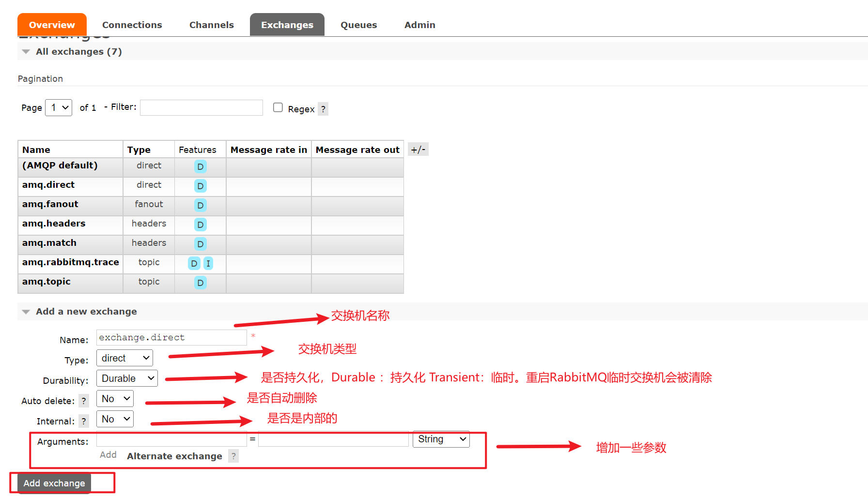Image resolution: width=868 pixels, height=497 pixels.
Task: Open the Overview tab
Action: tap(52, 25)
